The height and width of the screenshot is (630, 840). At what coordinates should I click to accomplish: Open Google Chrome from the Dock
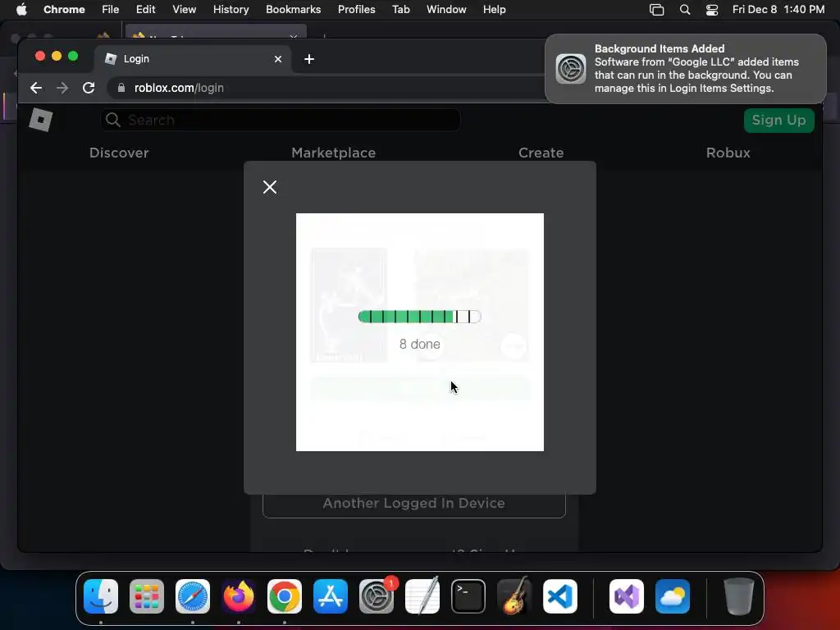click(x=285, y=596)
